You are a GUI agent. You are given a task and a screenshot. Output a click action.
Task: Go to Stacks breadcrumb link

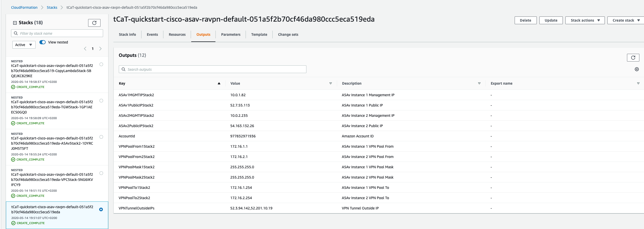pos(52,7)
